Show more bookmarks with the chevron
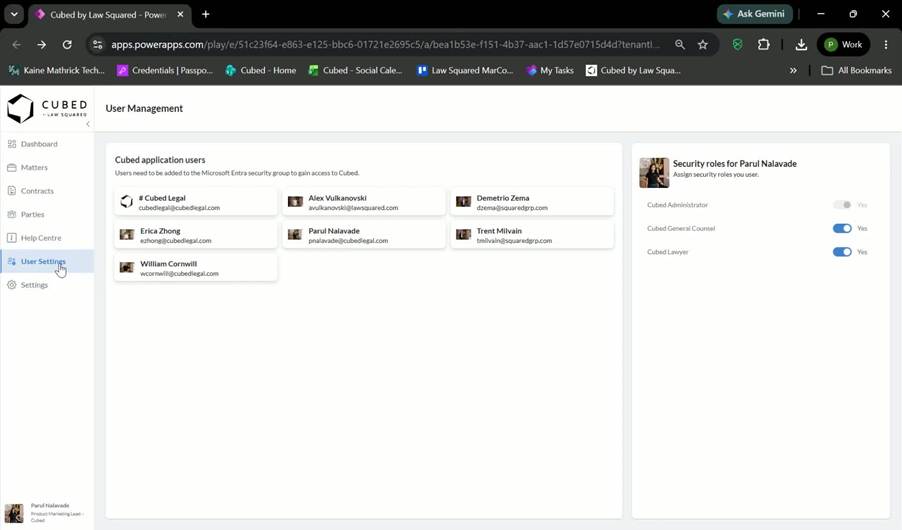 coord(793,70)
